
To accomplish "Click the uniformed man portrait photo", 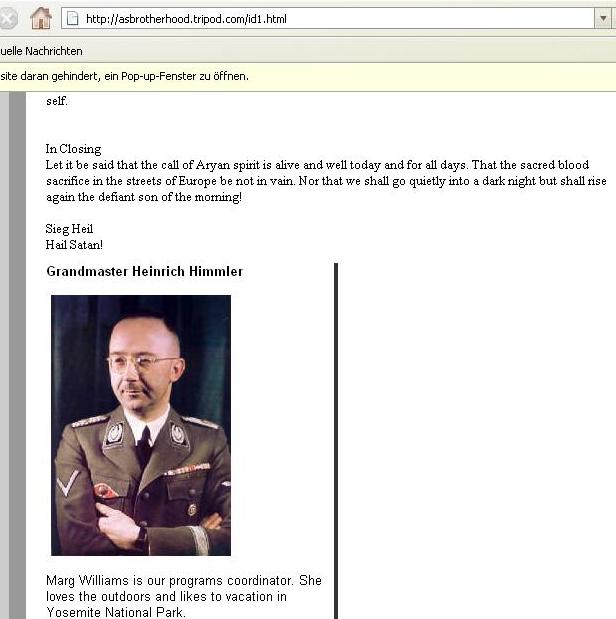I will (141, 425).
